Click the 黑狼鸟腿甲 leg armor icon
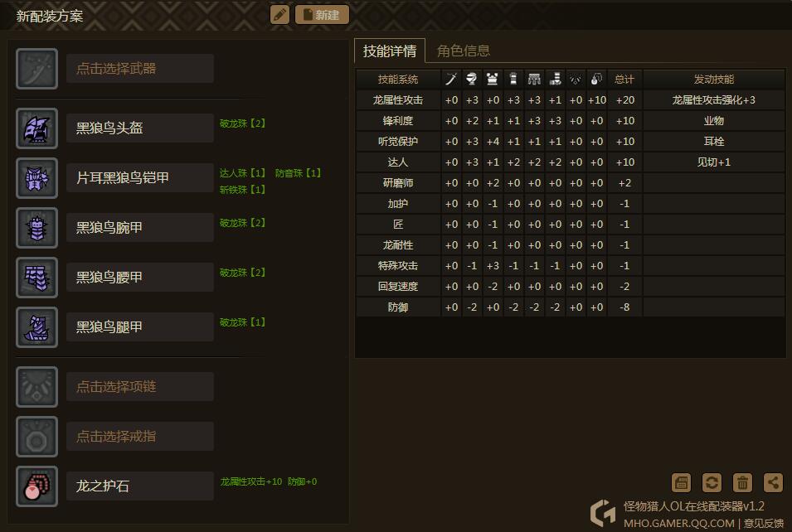Screen dimensions: 792x532 click(36, 327)
